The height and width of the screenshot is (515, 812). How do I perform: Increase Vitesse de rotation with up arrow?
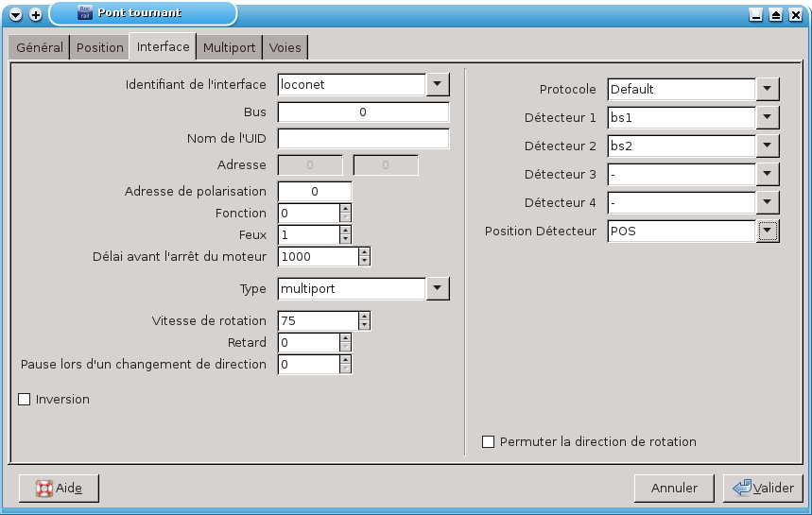[x=364, y=316]
